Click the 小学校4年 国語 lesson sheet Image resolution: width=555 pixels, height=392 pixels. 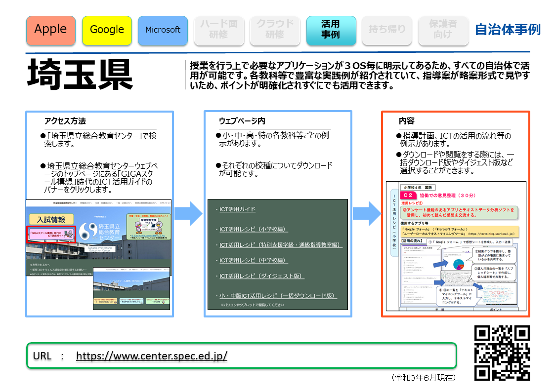point(456,246)
